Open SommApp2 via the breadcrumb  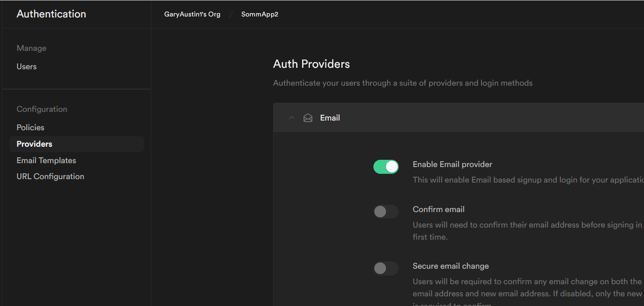(x=259, y=14)
